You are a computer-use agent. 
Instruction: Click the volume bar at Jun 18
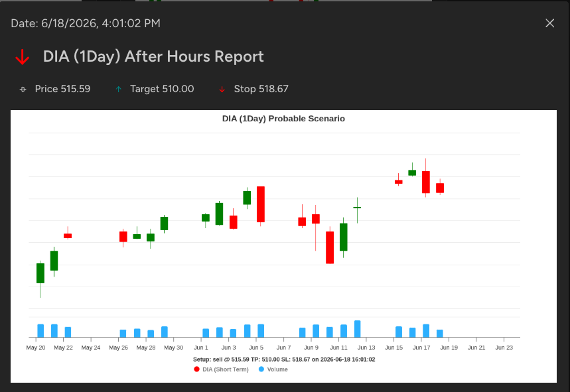tap(440, 334)
